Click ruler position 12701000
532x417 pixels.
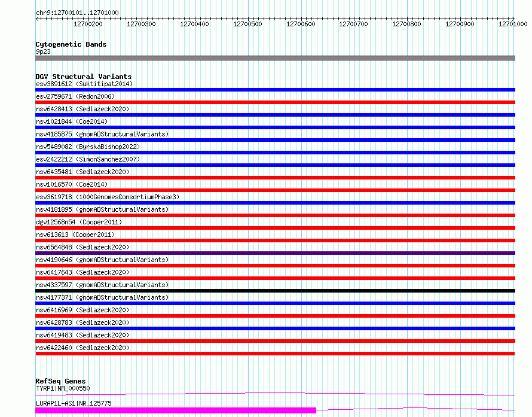[513, 24]
